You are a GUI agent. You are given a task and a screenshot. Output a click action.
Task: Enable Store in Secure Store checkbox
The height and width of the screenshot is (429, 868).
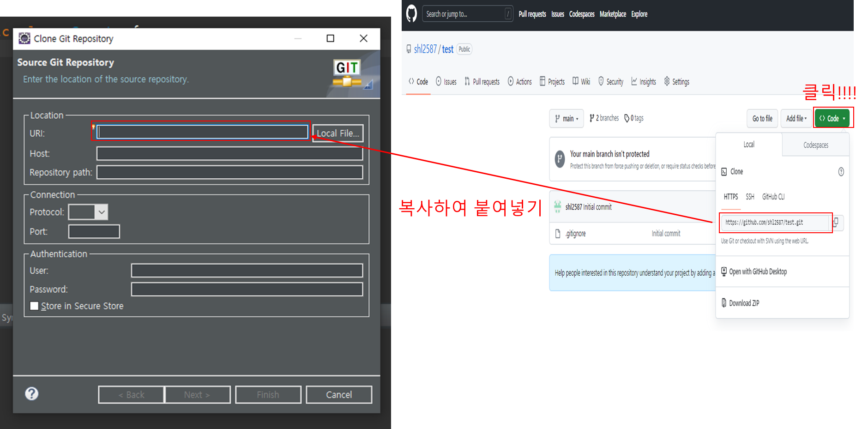point(34,306)
